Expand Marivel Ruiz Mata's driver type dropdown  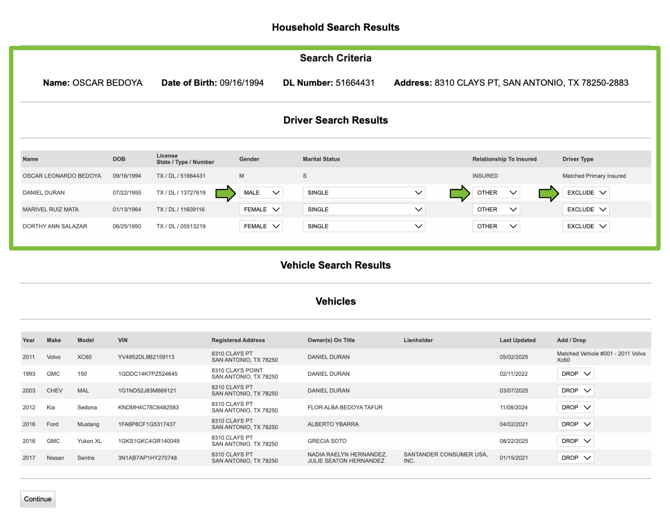tap(587, 210)
